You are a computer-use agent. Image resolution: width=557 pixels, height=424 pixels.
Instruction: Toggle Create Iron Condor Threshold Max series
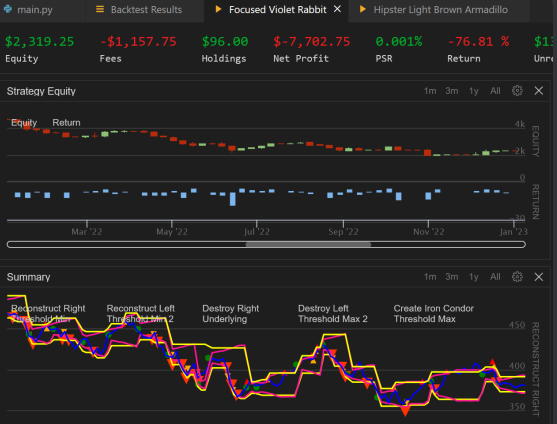click(x=433, y=314)
